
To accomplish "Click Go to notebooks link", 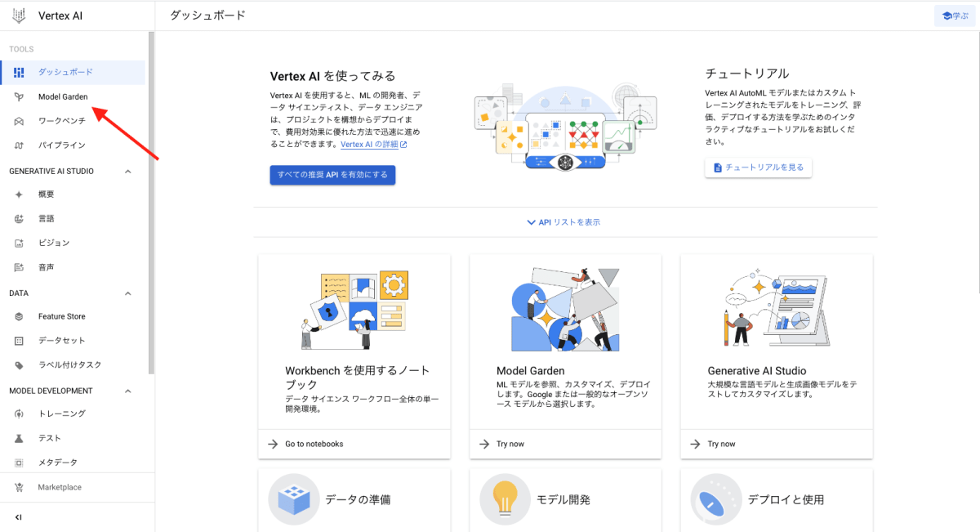I will tap(314, 444).
